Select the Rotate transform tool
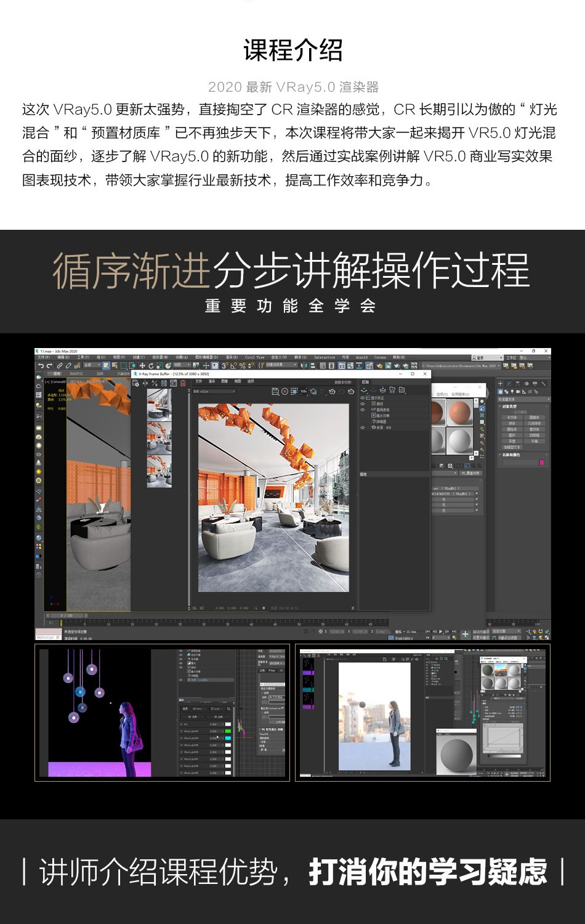Screen dimensions: 585x924 (x=151, y=366)
